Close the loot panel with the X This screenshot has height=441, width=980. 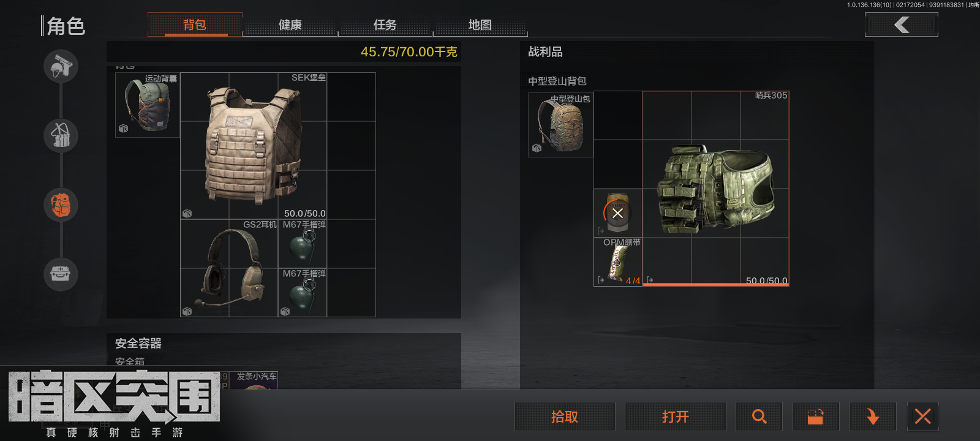[922, 417]
